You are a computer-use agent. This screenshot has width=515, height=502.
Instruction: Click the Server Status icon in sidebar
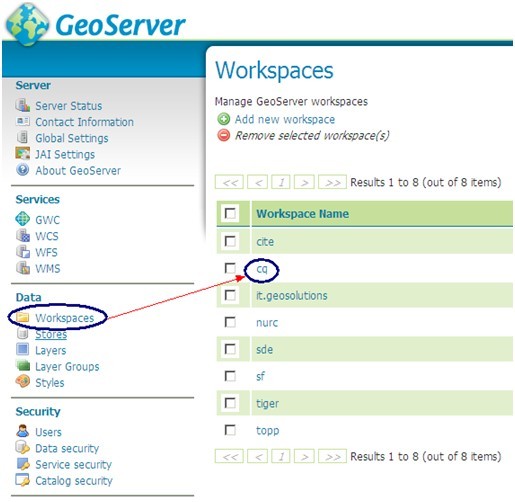pos(23,105)
